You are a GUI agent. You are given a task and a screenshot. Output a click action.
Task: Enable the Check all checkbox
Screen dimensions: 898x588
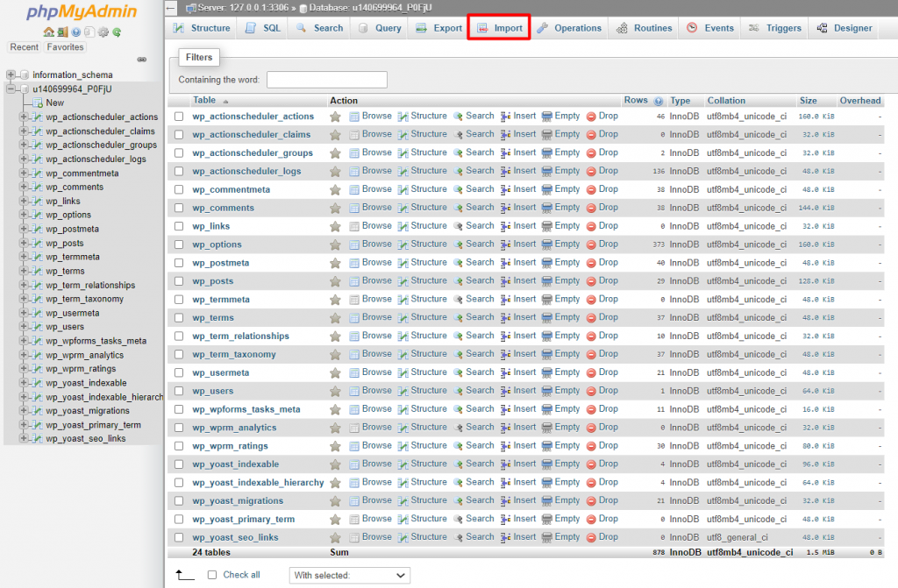coord(212,575)
